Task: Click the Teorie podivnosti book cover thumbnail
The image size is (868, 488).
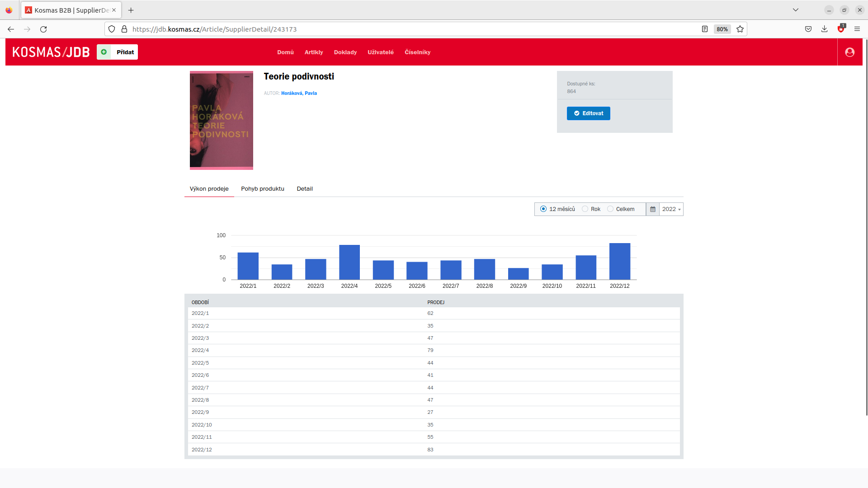Action: (x=221, y=121)
